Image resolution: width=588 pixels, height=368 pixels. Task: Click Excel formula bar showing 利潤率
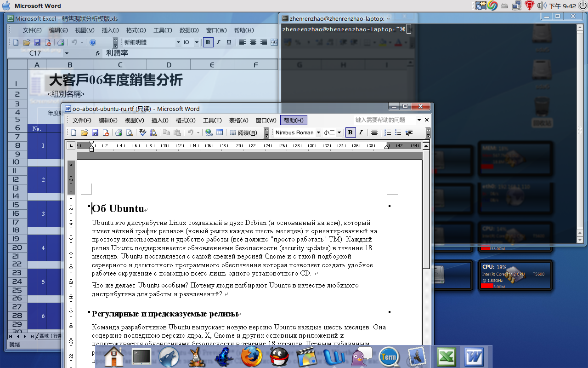click(191, 53)
